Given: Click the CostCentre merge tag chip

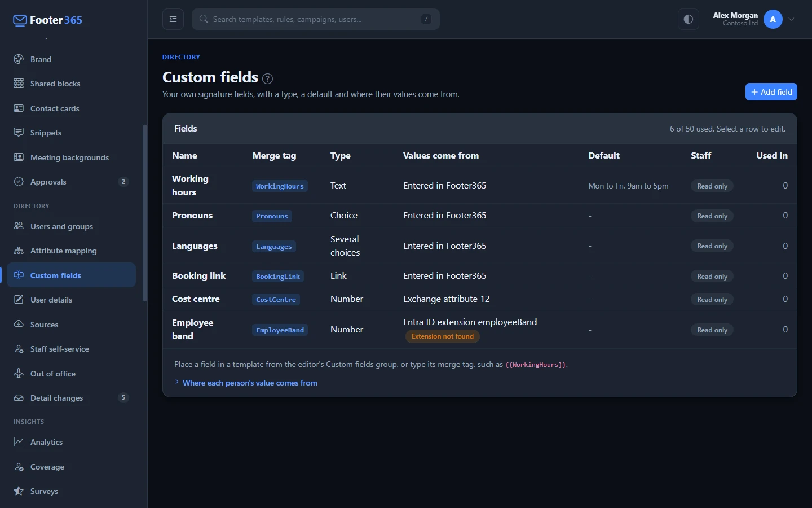Looking at the screenshot, I should (x=276, y=300).
